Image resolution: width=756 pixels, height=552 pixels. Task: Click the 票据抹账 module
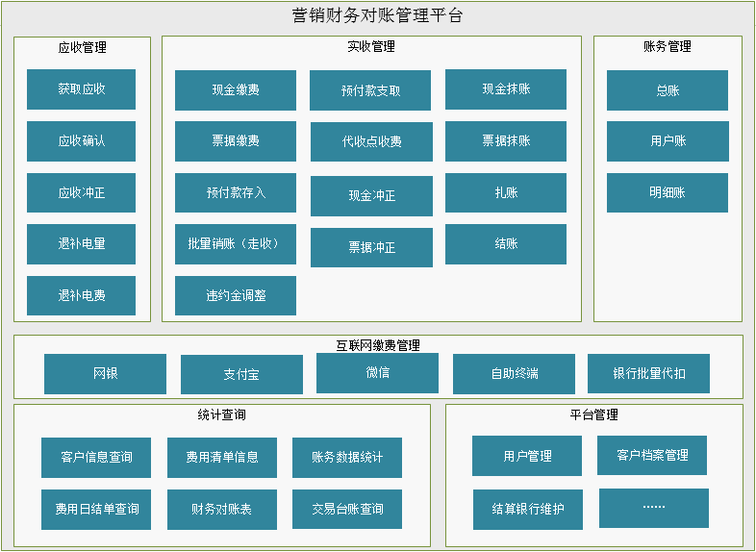pos(505,141)
